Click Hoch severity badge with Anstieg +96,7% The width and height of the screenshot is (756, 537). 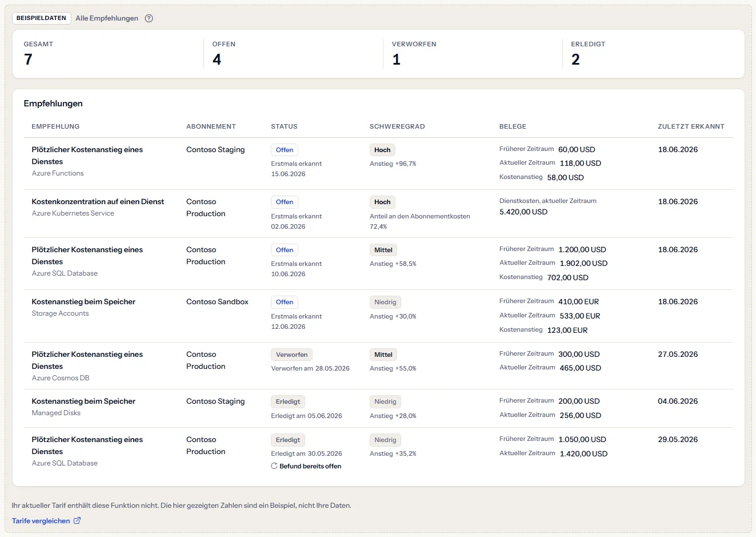point(382,150)
